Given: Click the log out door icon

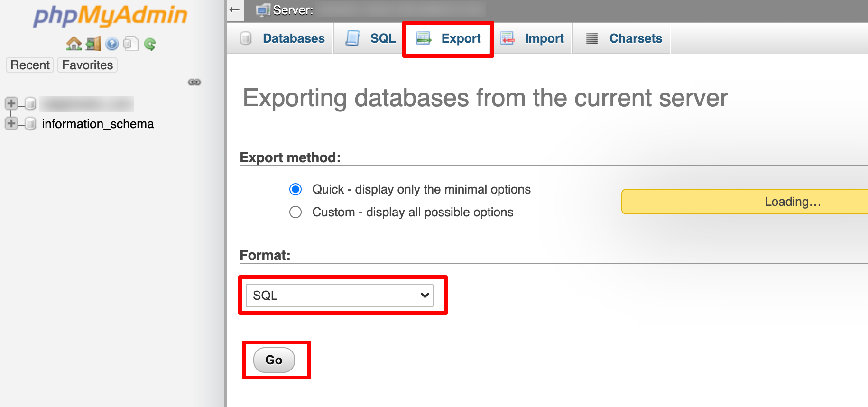Looking at the screenshot, I should pos(93,44).
